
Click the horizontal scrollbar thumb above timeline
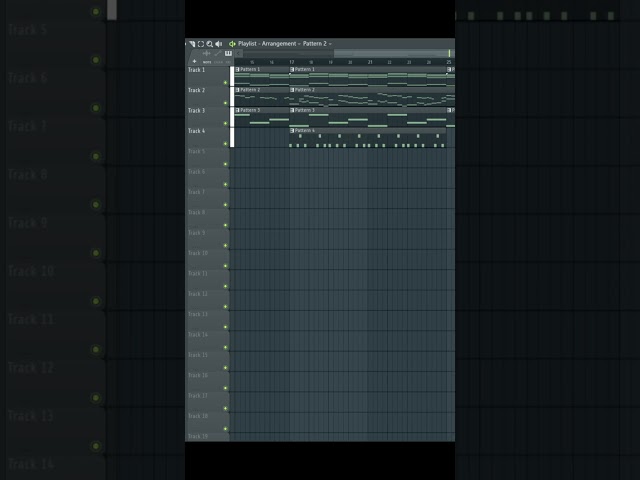[x=391, y=53]
